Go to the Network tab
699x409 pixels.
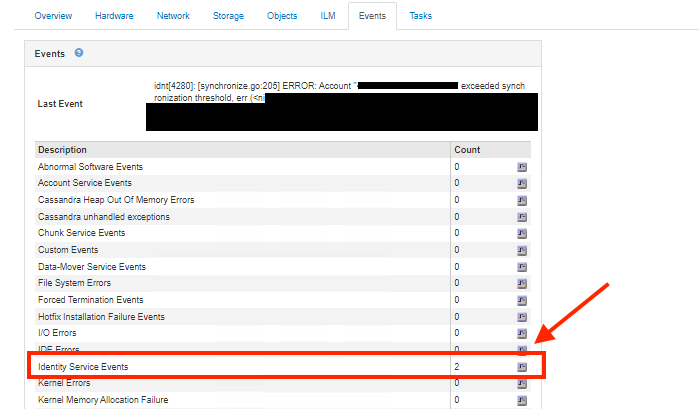pos(173,16)
